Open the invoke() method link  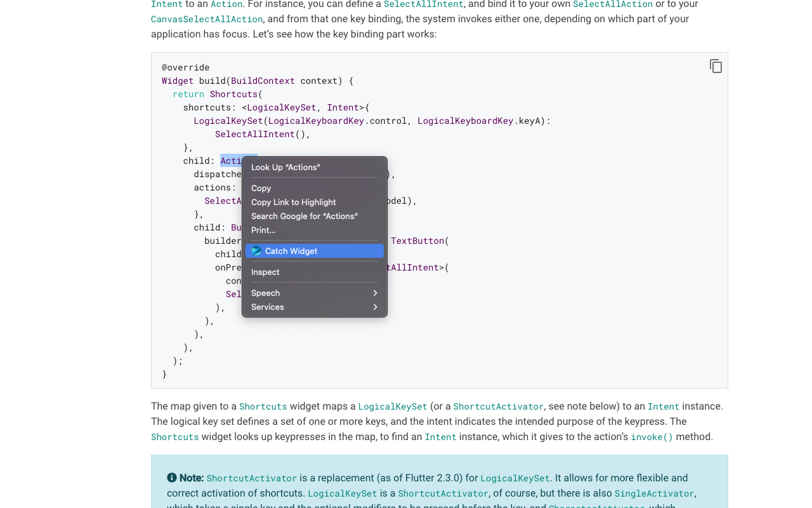[x=652, y=437]
